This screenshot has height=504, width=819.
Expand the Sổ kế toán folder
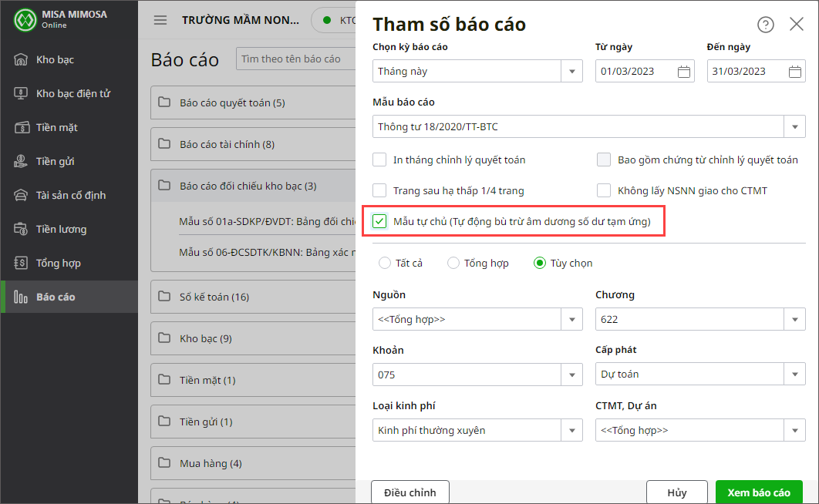click(x=214, y=297)
